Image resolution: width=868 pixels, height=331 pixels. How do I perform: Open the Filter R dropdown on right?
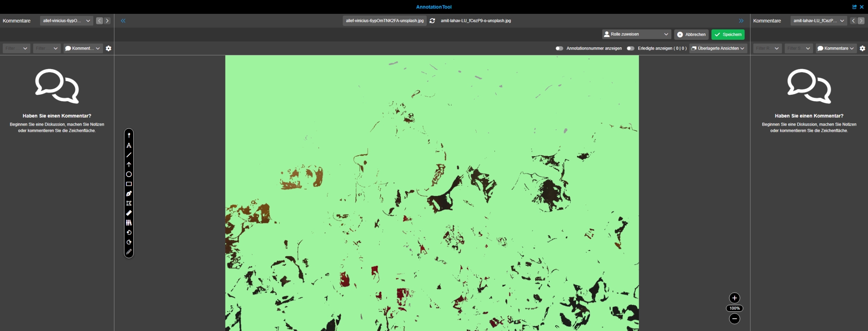pyautogui.click(x=768, y=48)
